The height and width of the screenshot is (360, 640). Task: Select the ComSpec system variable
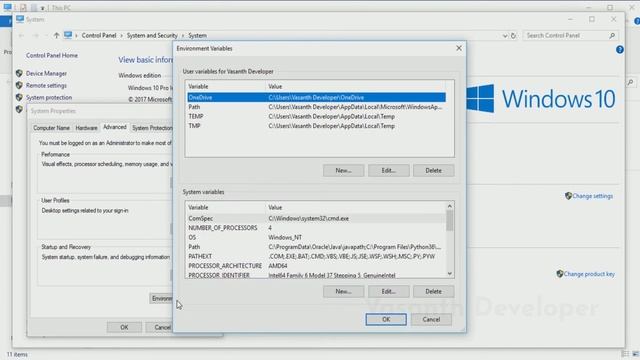(316, 218)
